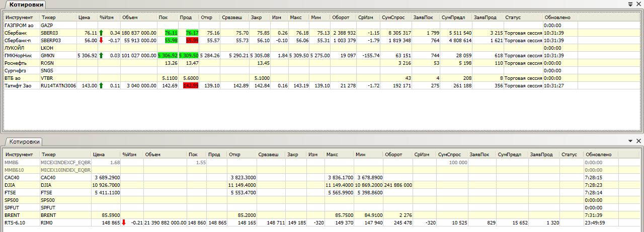Click the SBER03 ticker cell
The width and height of the screenshot is (644, 232).
[x=58, y=33]
